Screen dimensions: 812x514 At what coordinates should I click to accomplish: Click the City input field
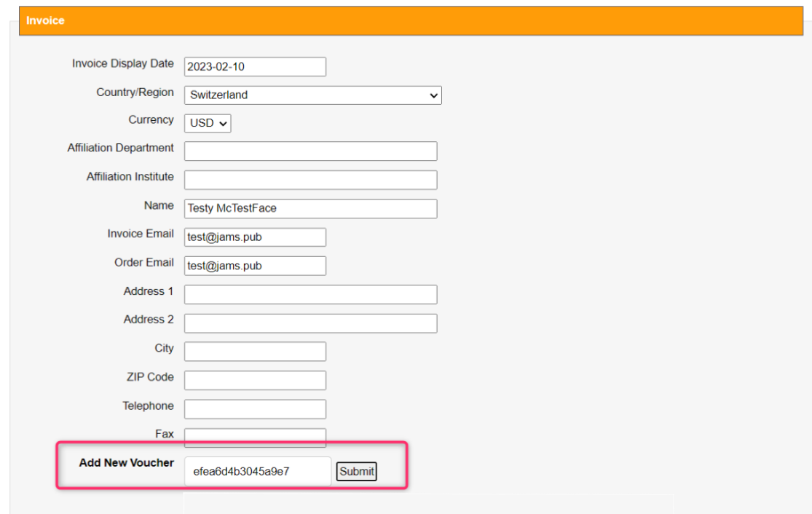click(x=255, y=352)
